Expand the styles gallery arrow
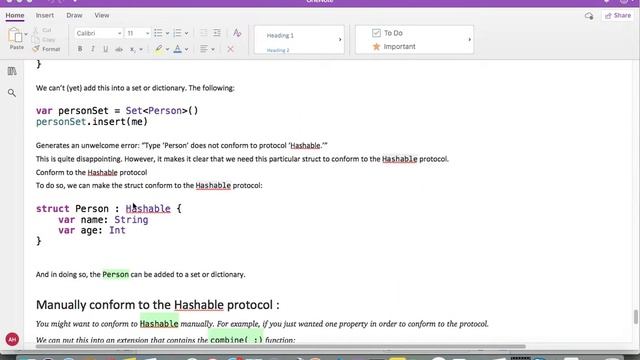 [340, 40]
